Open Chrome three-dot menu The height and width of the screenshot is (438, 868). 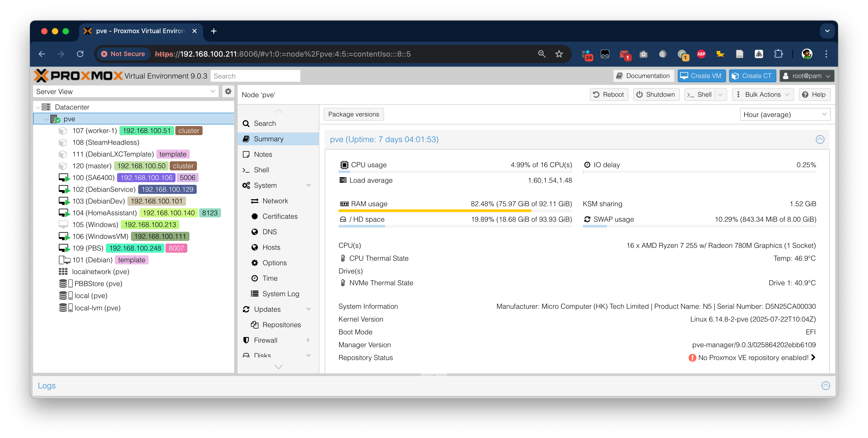(x=826, y=54)
